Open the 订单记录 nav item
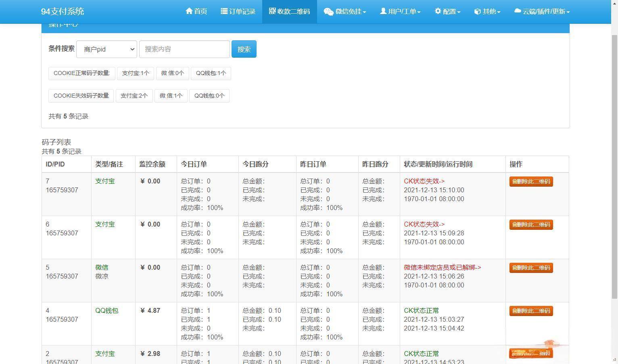 (x=238, y=12)
